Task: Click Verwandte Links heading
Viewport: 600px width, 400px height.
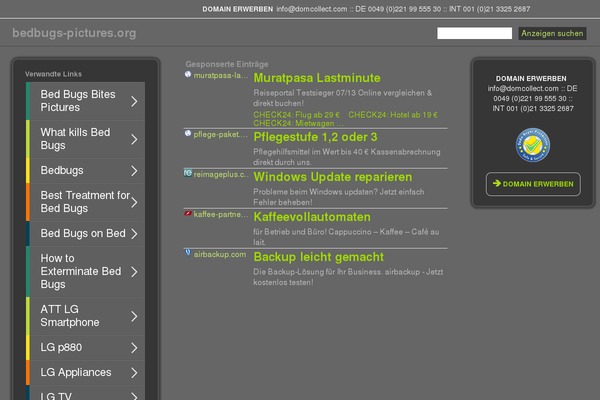Action: click(54, 74)
